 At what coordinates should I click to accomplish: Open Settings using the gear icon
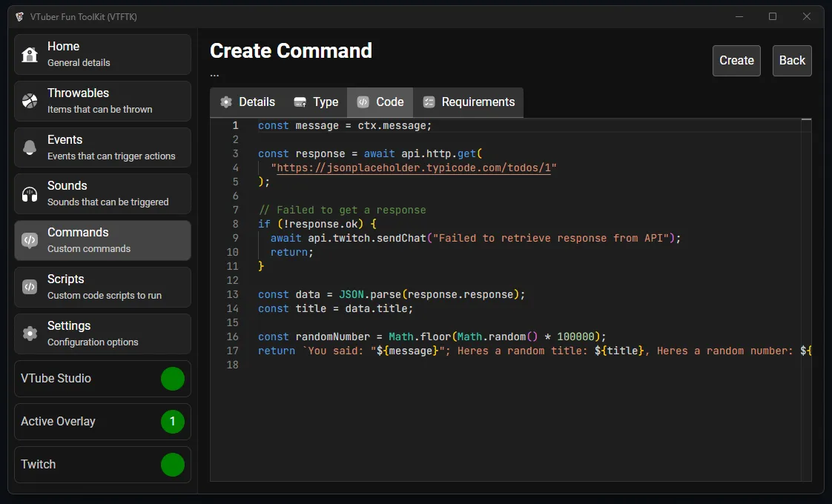click(30, 334)
